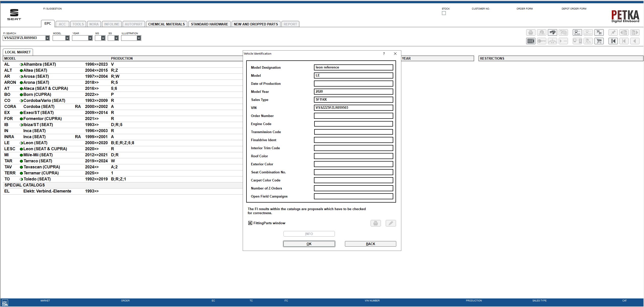Select the Ibiza/ST (SEAT) row
Image resolution: width=644 pixels, height=307 pixels.
pos(123,125)
